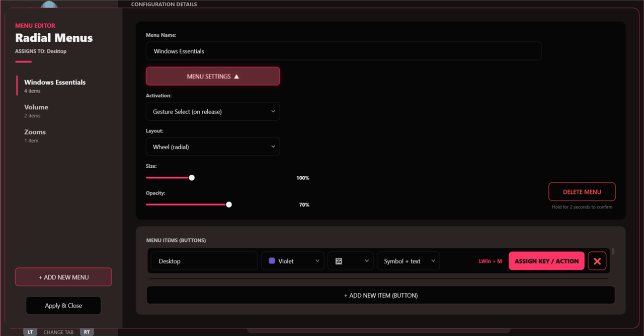Click the 100% size value
Image resolution: width=644 pixels, height=336 pixels.
pos(303,178)
